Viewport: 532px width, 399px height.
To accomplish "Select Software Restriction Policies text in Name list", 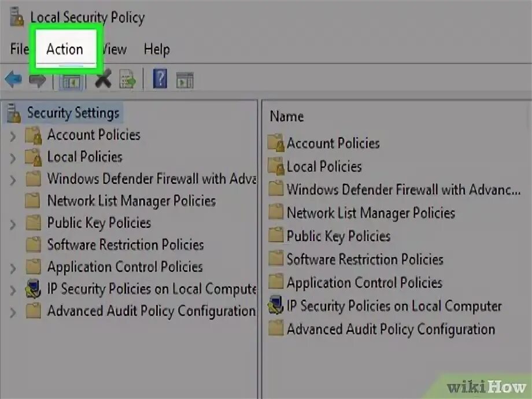I will click(365, 260).
